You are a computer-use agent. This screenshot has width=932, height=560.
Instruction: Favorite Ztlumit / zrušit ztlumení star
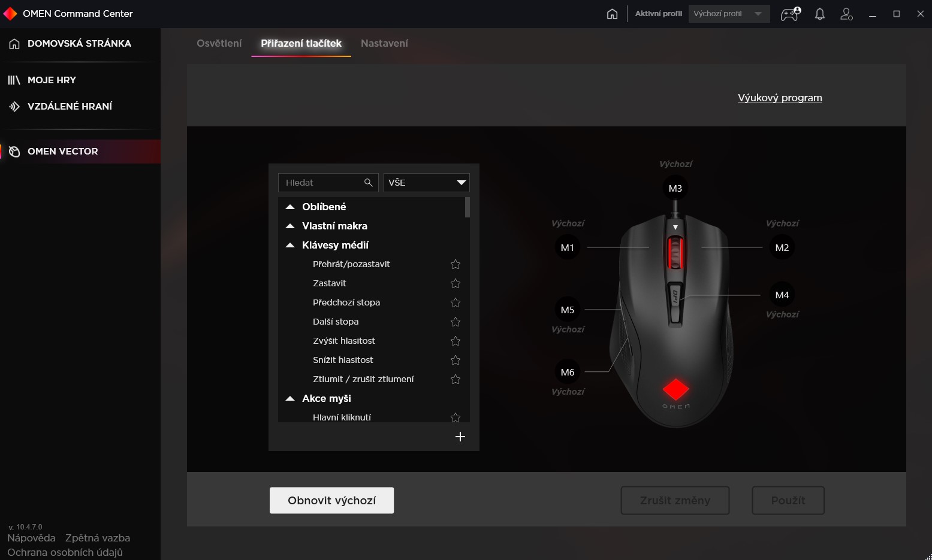tap(456, 379)
